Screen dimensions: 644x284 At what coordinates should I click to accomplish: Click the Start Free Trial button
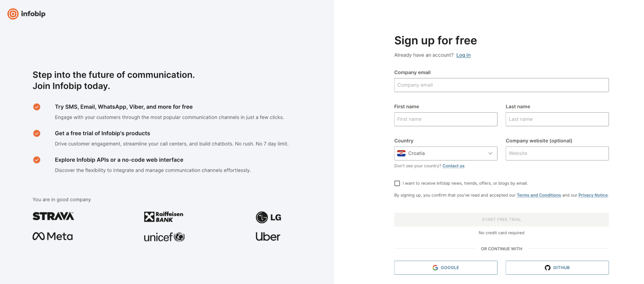[x=501, y=219]
